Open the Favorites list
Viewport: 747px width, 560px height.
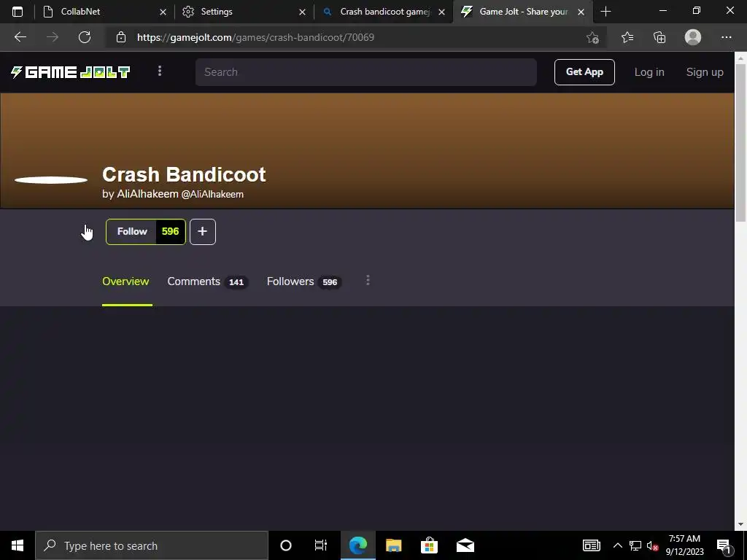point(627,37)
